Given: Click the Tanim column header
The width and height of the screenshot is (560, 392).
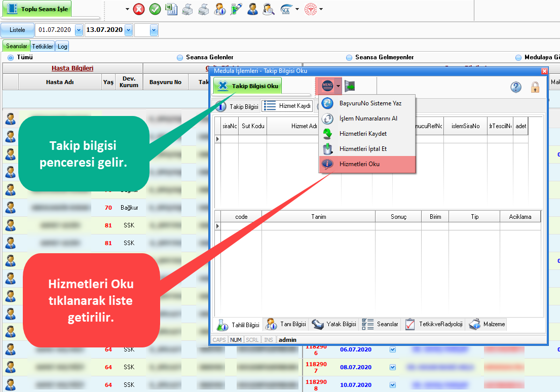Looking at the screenshot, I should click(319, 217).
